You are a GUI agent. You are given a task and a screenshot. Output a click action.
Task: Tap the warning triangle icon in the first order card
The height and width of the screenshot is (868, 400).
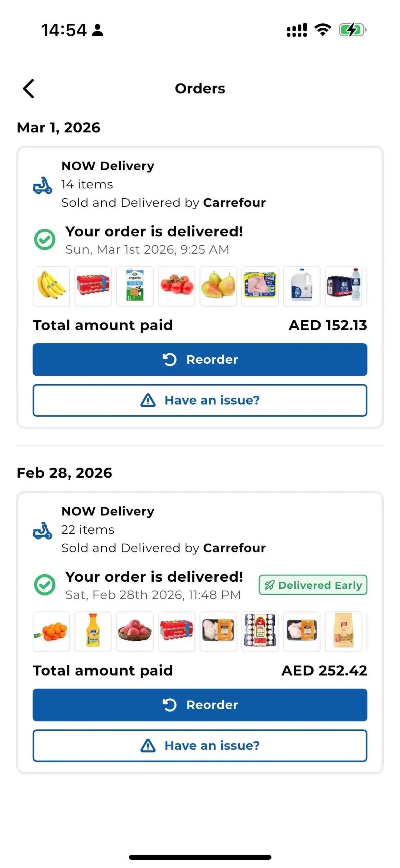(148, 400)
